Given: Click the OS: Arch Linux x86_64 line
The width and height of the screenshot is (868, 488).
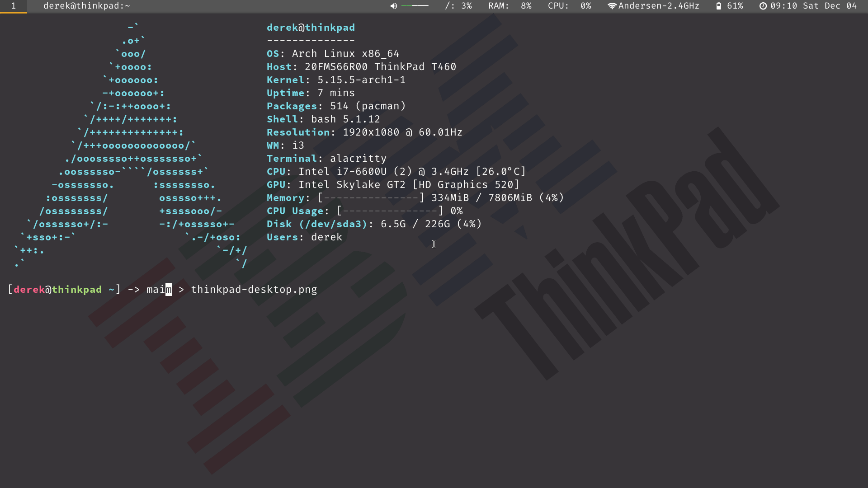Looking at the screenshot, I should 333,54.
